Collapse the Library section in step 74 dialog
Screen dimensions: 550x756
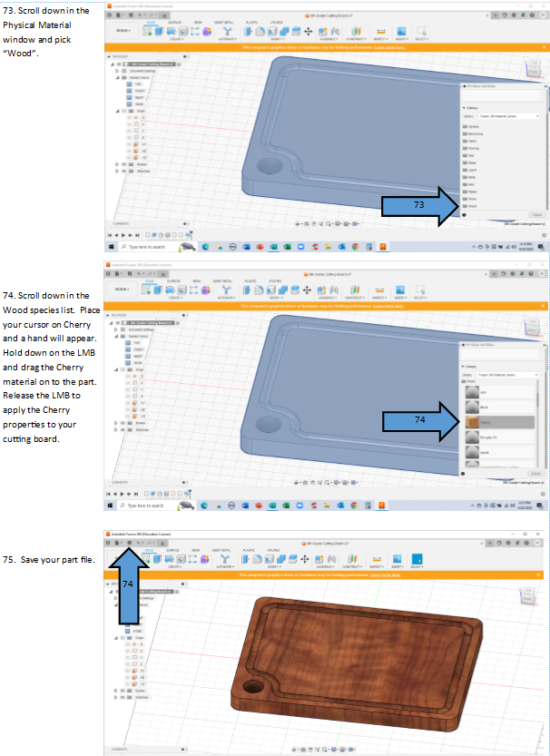[464, 367]
